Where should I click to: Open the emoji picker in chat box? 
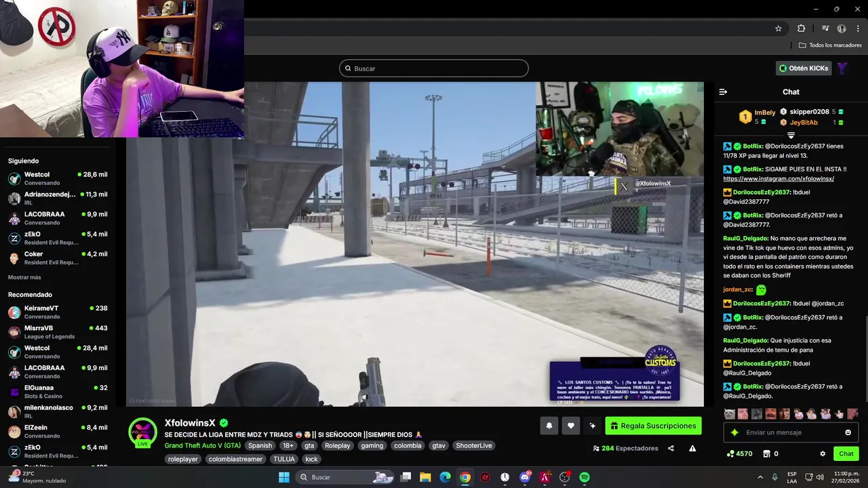pos(848,432)
